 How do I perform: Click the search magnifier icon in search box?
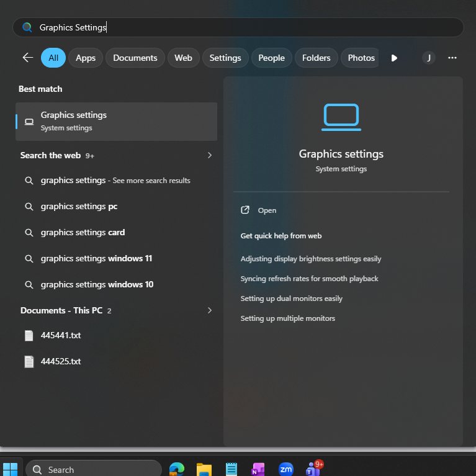[27, 27]
